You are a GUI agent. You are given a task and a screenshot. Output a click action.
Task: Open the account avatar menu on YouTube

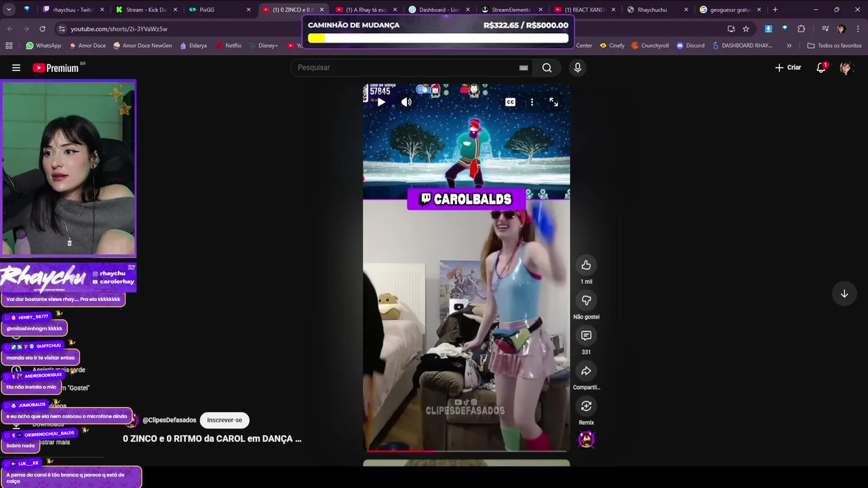[x=846, y=68]
